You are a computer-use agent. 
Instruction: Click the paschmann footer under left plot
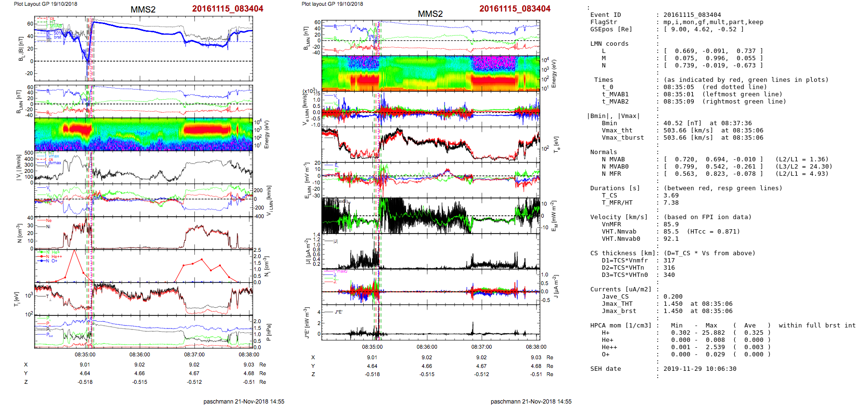pyautogui.click(x=243, y=401)
